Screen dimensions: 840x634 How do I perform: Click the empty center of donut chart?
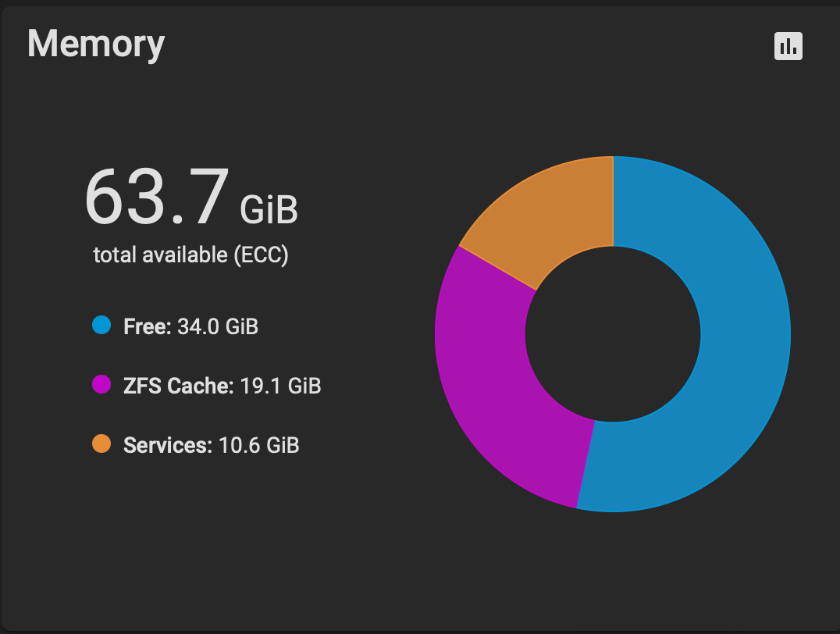pyautogui.click(x=613, y=334)
